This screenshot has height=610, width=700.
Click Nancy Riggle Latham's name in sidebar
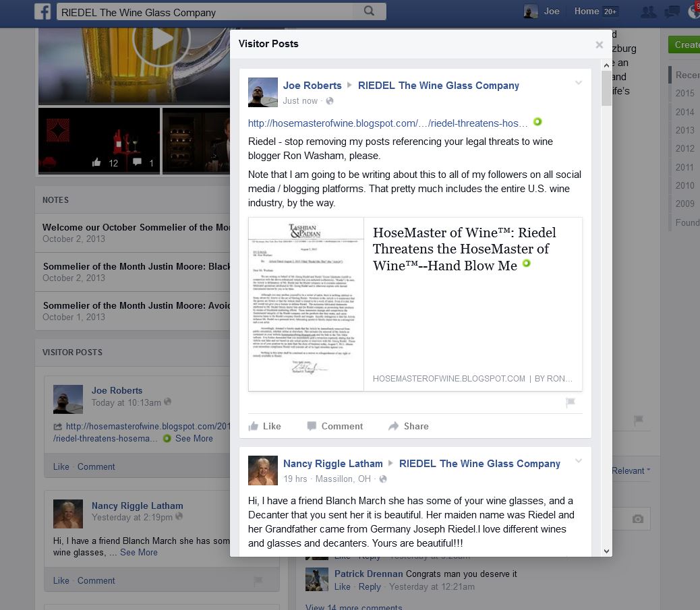click(x=137, y=506)
